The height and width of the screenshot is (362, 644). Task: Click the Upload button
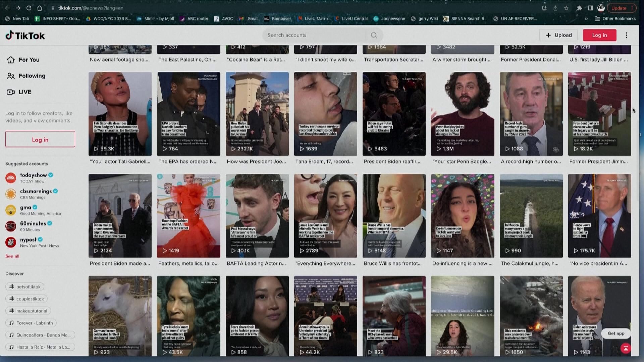558,35
